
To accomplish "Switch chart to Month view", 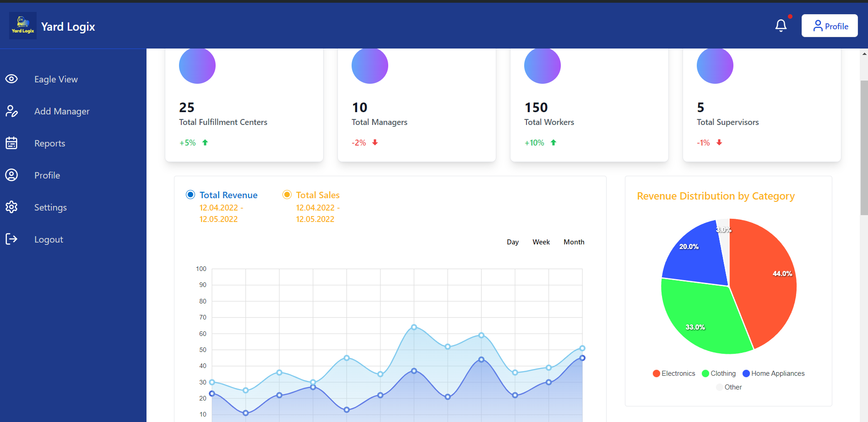I will click(x=574, y=242).
